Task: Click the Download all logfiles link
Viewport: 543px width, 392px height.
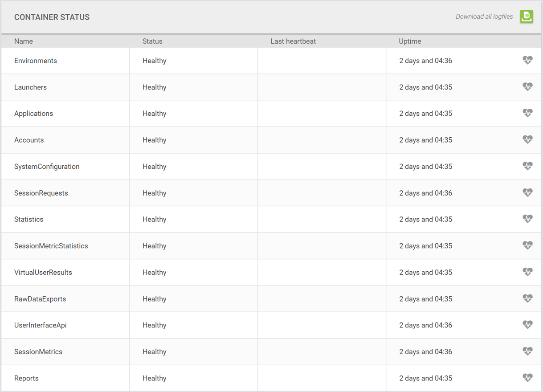Action: 484,16
